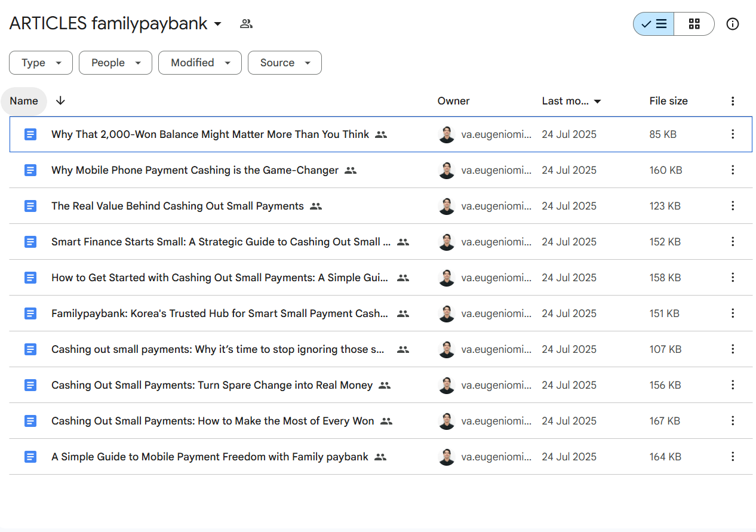This screenshot has width=756, height=532.
Task: Open more actions for 'Make the Most of Every Won'
Action: (733, 421)
